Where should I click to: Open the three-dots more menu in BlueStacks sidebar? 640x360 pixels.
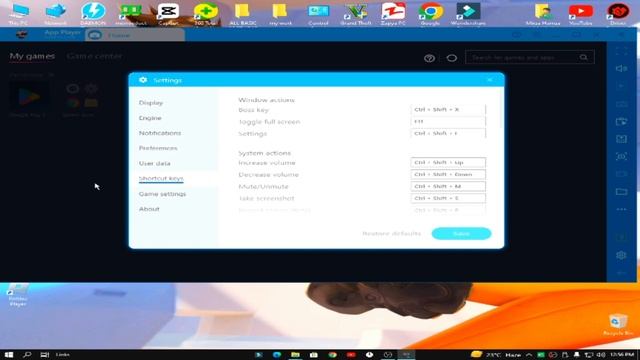coord(621,209)
